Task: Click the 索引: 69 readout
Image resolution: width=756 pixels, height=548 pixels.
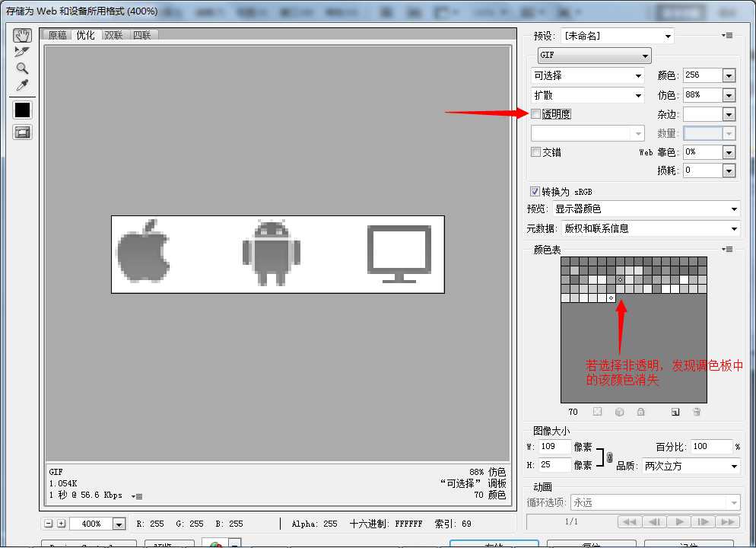Action: (453, 524)
